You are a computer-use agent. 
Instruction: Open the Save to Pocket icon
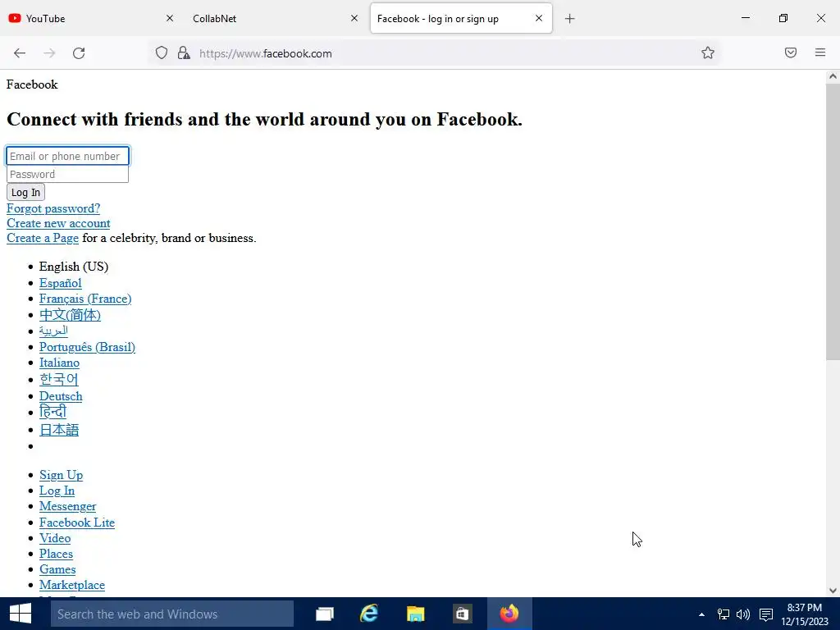coord(791,52)
